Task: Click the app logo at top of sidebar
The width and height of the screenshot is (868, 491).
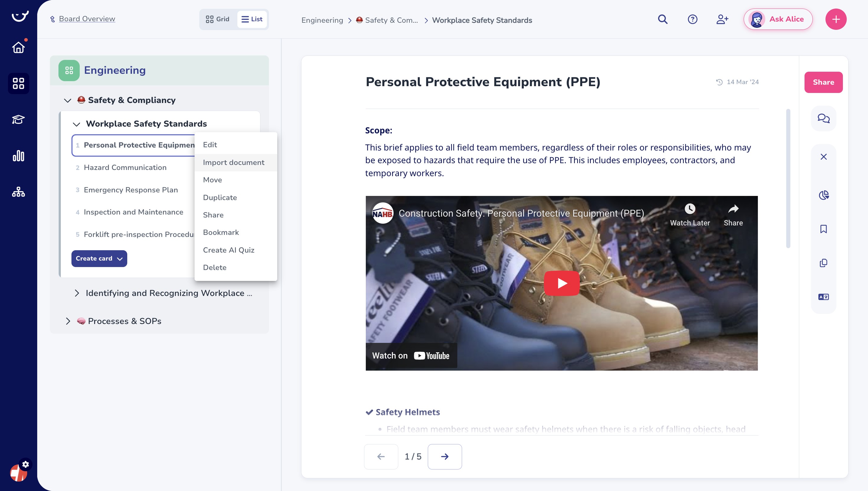Action: click(20, 16)
